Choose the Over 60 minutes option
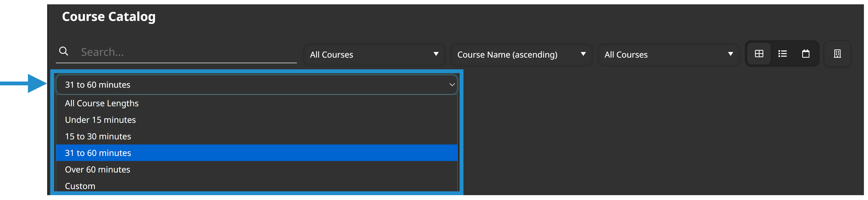 pyautogui.click(x=98, y=169)
